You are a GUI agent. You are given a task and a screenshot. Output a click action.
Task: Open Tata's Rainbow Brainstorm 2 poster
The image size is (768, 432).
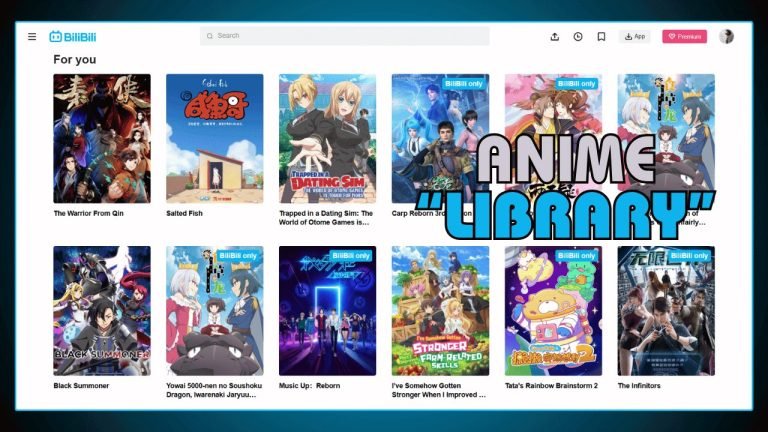(553, 310)
